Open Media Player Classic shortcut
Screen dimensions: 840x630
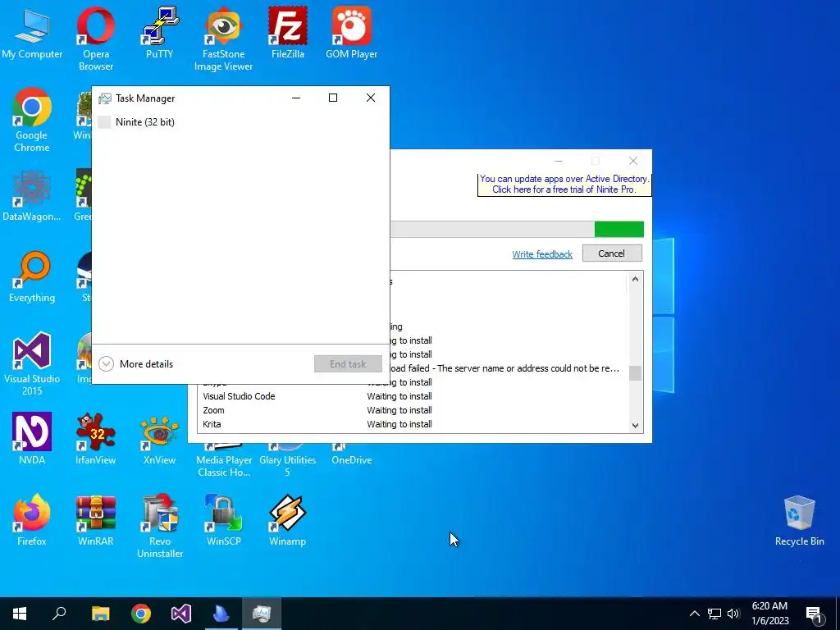pyautogui.click(x=223, y=461)
